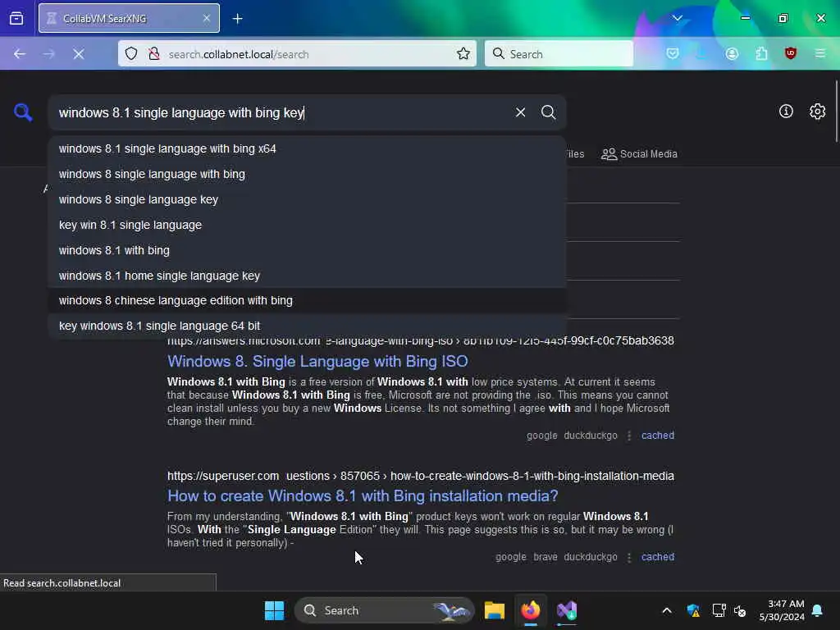Open the Windows Start menu
The image size is (840, 630).
tap(274, 610)
